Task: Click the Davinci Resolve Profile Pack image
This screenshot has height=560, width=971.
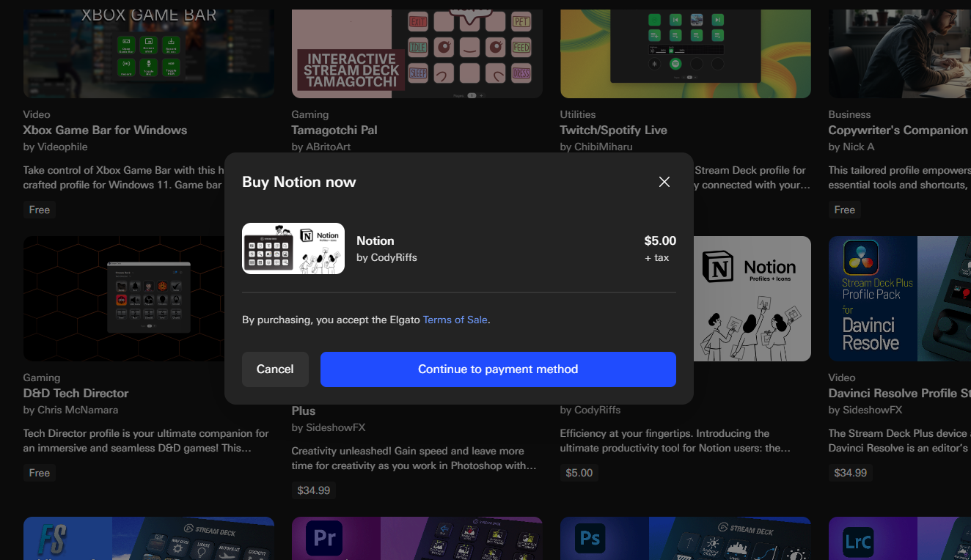Action: click(900, 298)
